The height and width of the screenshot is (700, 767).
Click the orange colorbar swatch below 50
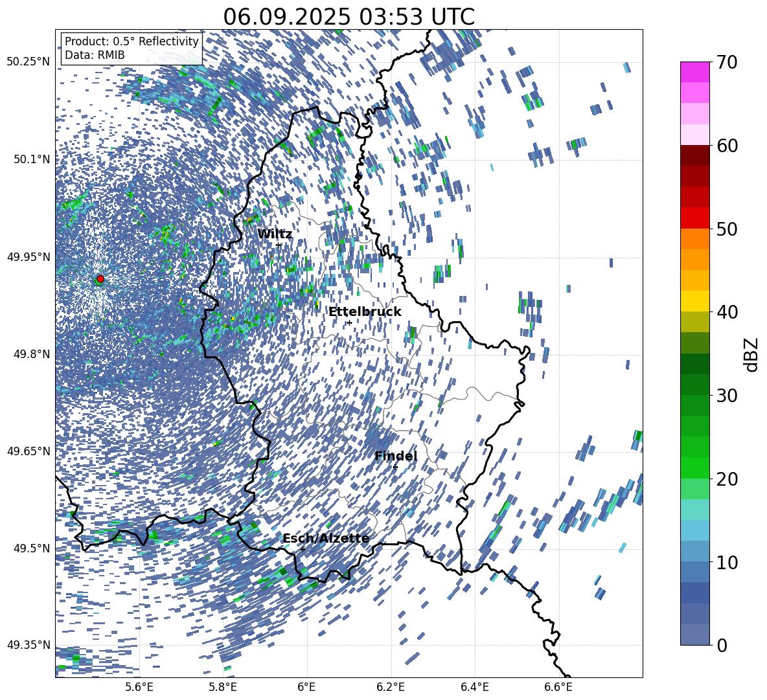point(694,238)
